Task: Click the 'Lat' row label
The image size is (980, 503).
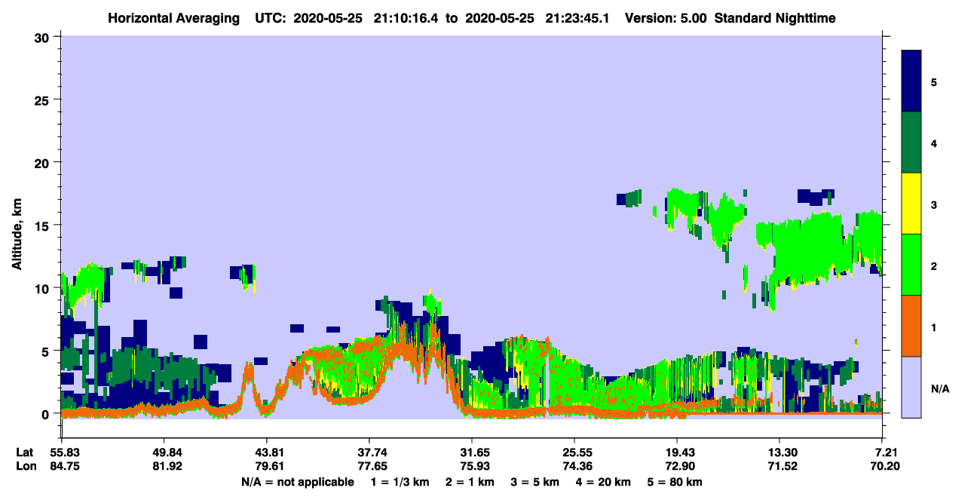Action: [25, 452]
